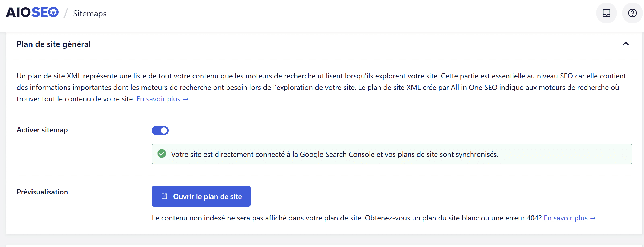Click the chevron next to 'Plan de site général'

coord(626,44)
